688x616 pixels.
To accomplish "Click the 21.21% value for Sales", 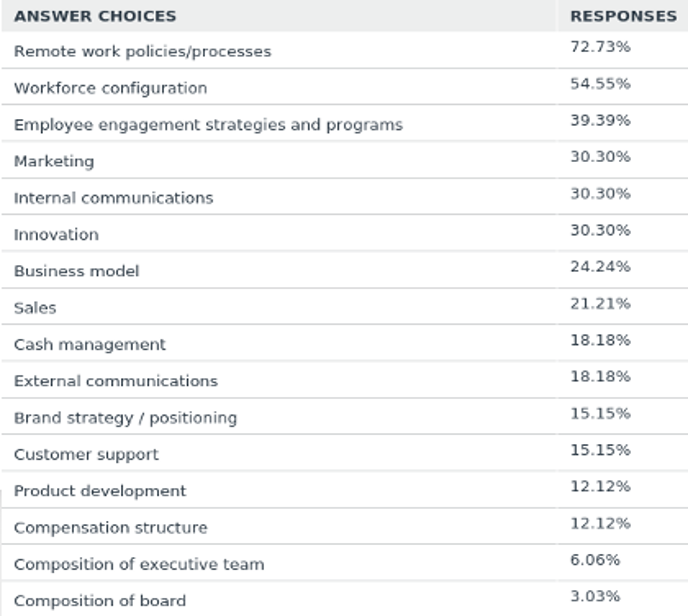I will point(600,303).
